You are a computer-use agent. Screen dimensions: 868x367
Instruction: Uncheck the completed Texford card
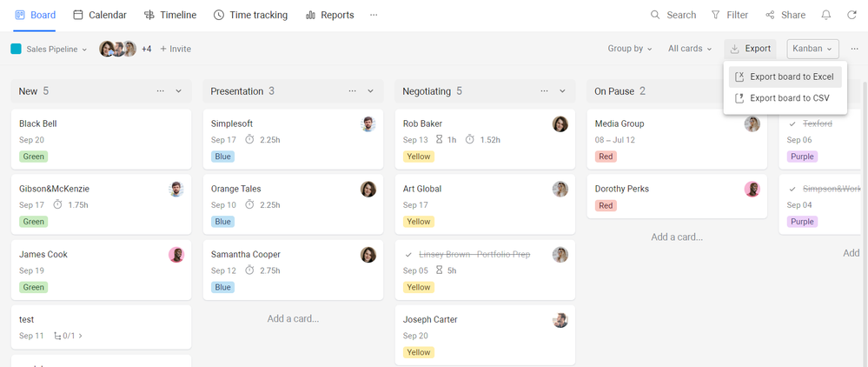(792, 123)
